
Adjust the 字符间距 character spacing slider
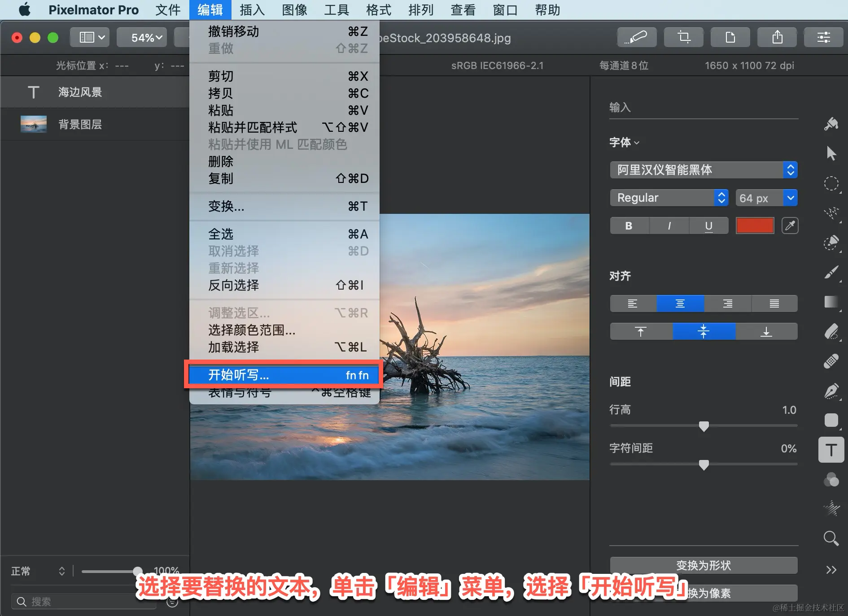coord(704,464)
